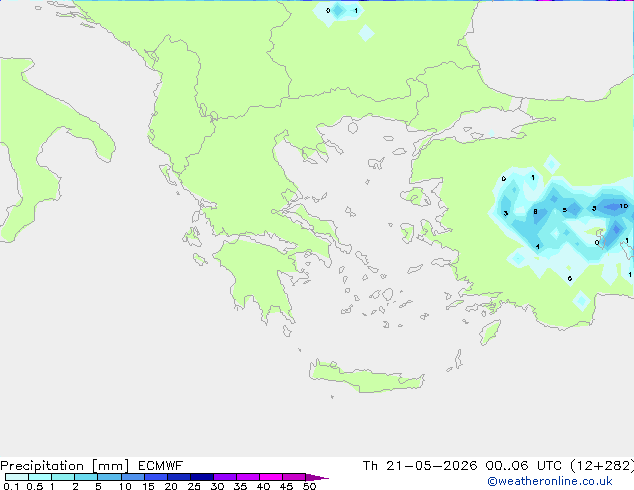The width and height of the screenshot is (634, 490).
Task: Click the weatheronline.co.uk copyright link
Action: coord(550,481)
